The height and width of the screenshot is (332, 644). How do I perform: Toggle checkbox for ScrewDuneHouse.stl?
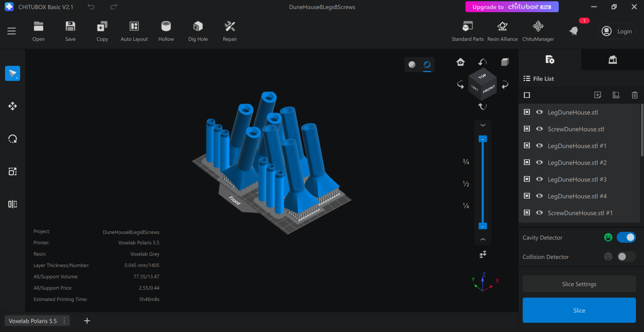[x=527, y=129]
